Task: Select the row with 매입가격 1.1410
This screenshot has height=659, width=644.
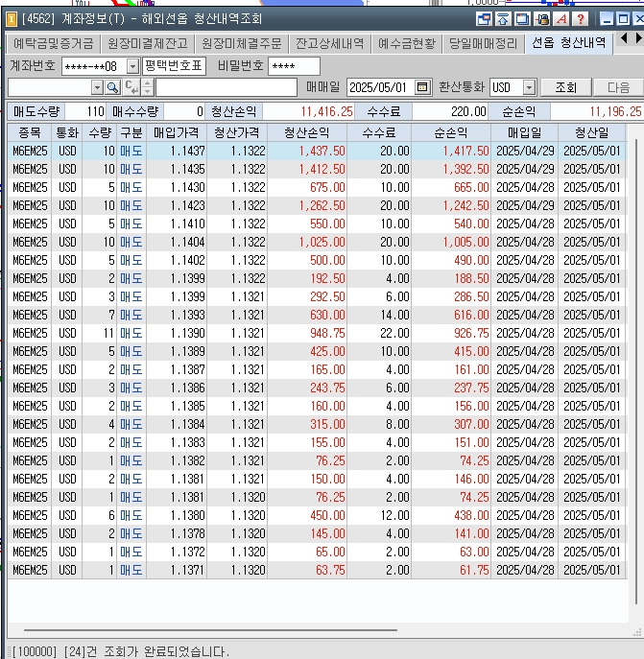Action: (x=317, y=224)
